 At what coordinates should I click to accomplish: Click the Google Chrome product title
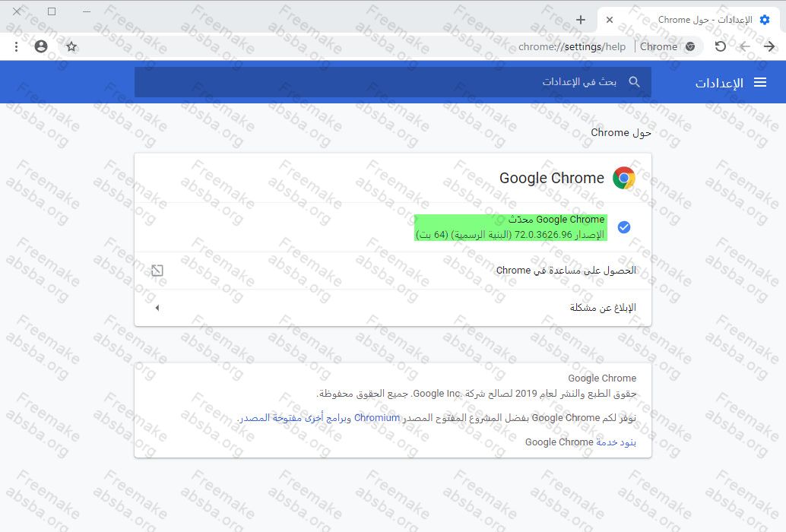(552, 178)
